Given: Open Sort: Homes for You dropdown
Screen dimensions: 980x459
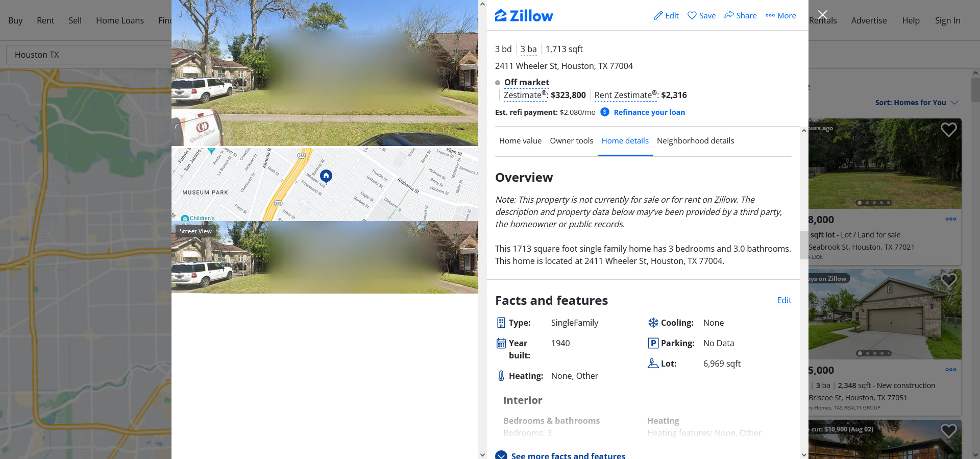Looking at the screenshot, I should click(916, 103).
